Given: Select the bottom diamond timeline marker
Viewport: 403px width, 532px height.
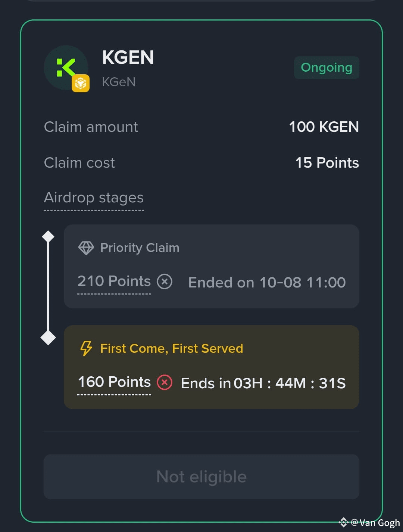Looking at the screenshot, I should (x=48, y=337).
